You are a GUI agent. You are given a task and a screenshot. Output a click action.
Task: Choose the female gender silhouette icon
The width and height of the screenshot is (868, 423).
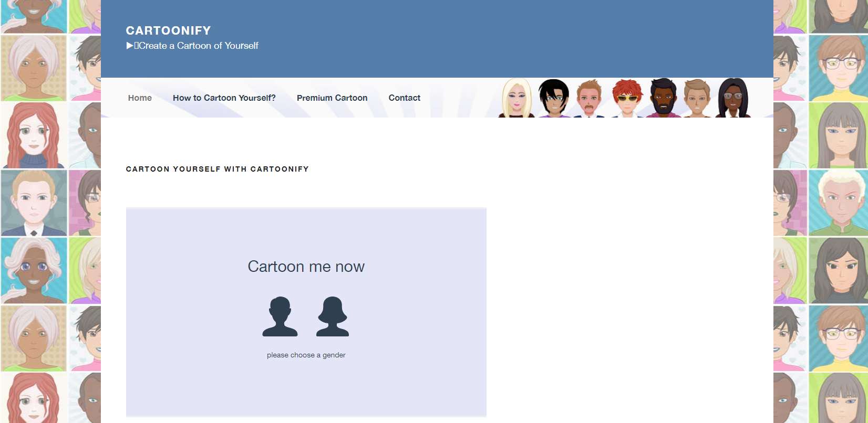pyautogui.click(x=333, y=316)
